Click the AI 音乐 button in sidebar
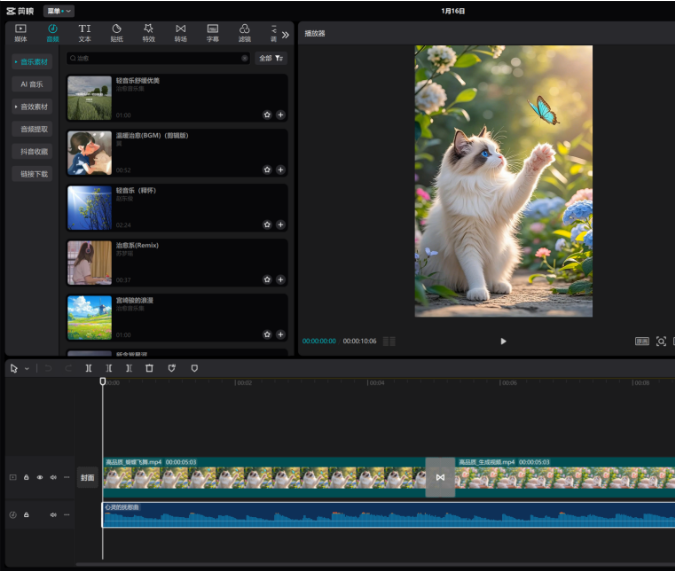 33,84
